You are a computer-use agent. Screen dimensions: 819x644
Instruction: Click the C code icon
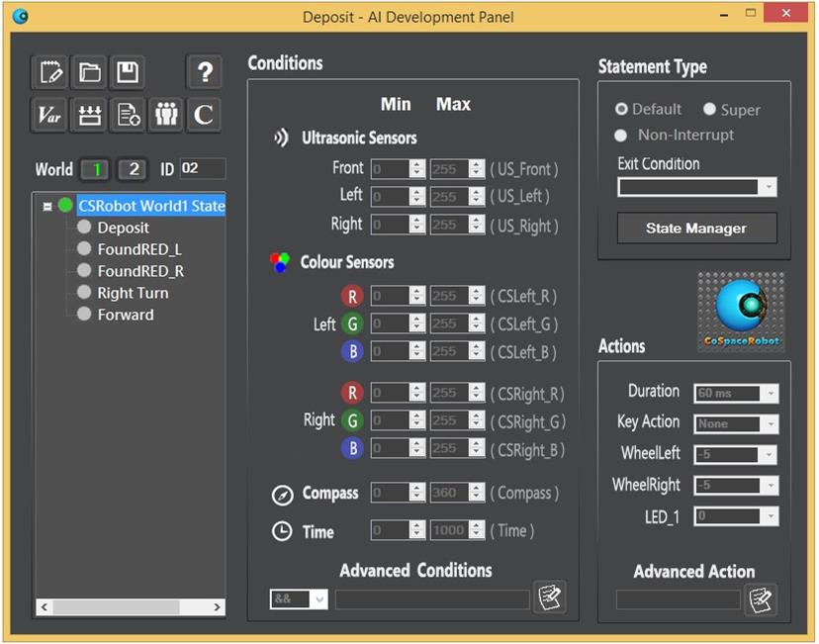point(204,115)
